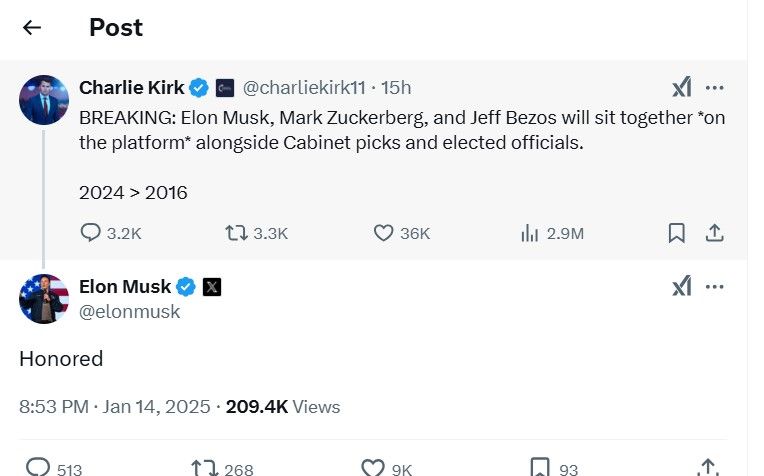Open Elon Musk's profile picture

pos(43,298)
